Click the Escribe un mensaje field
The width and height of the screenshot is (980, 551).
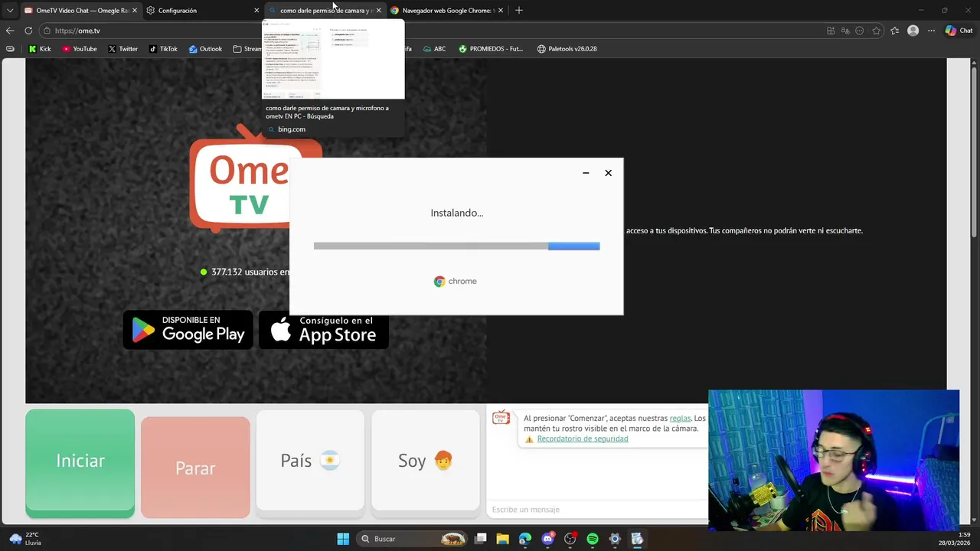click(x=597, y=510)
